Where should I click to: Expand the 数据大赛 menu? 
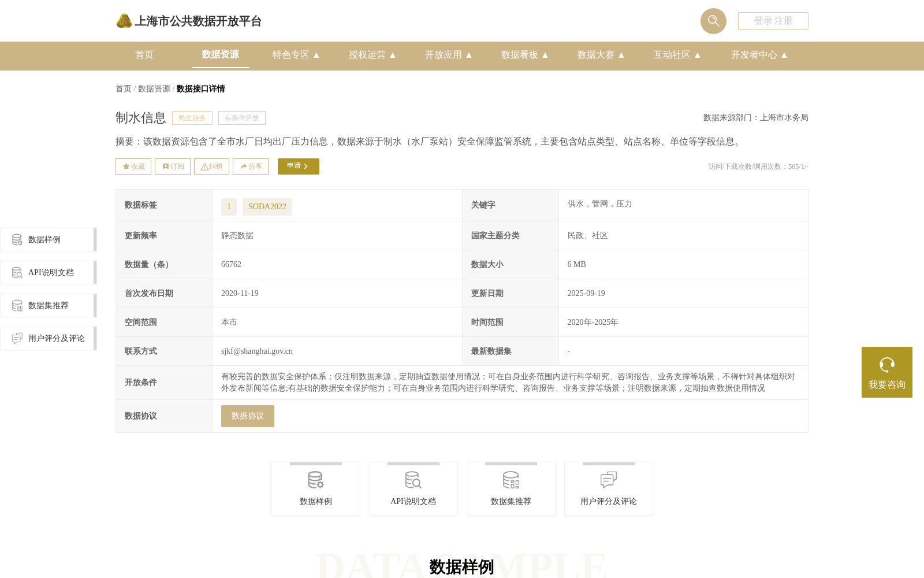(601, 55)
